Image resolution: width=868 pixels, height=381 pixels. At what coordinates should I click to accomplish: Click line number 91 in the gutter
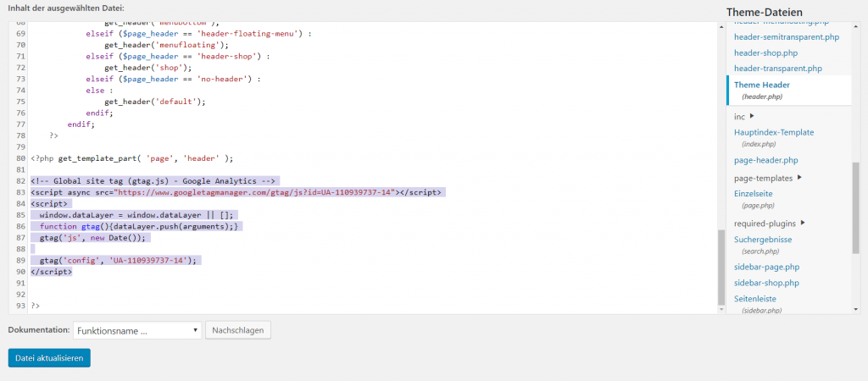click(21, 283)
